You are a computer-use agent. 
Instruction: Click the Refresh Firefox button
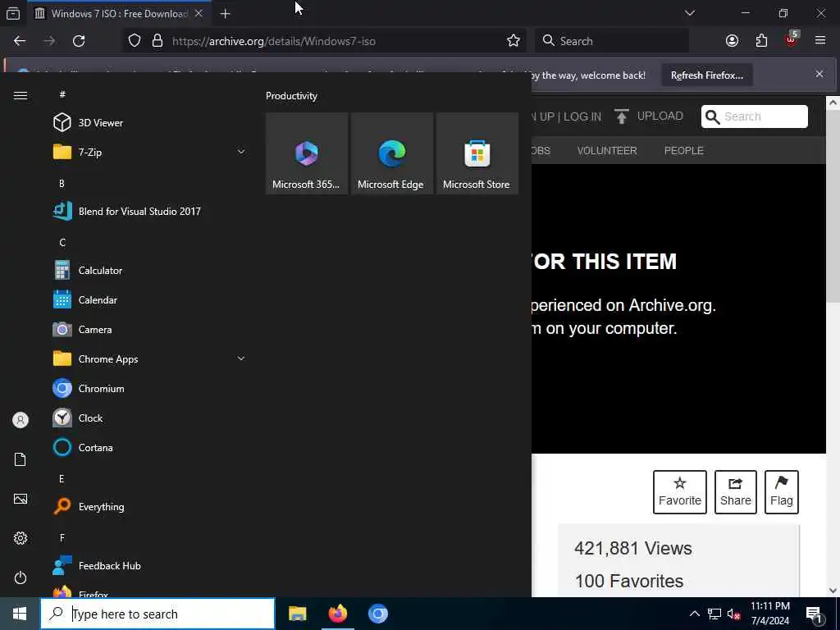tap(706, 75)
